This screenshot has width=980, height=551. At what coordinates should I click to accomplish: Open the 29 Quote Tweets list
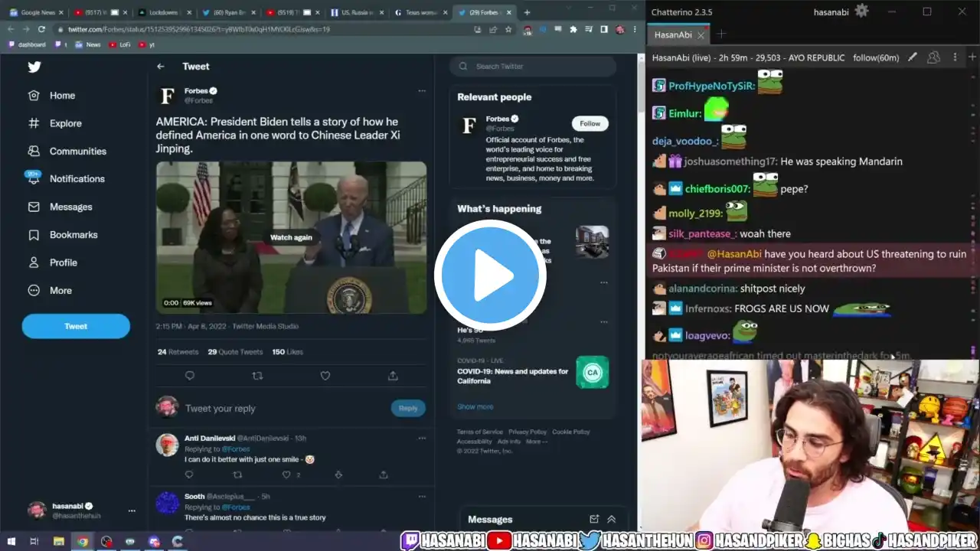point(235,352)
